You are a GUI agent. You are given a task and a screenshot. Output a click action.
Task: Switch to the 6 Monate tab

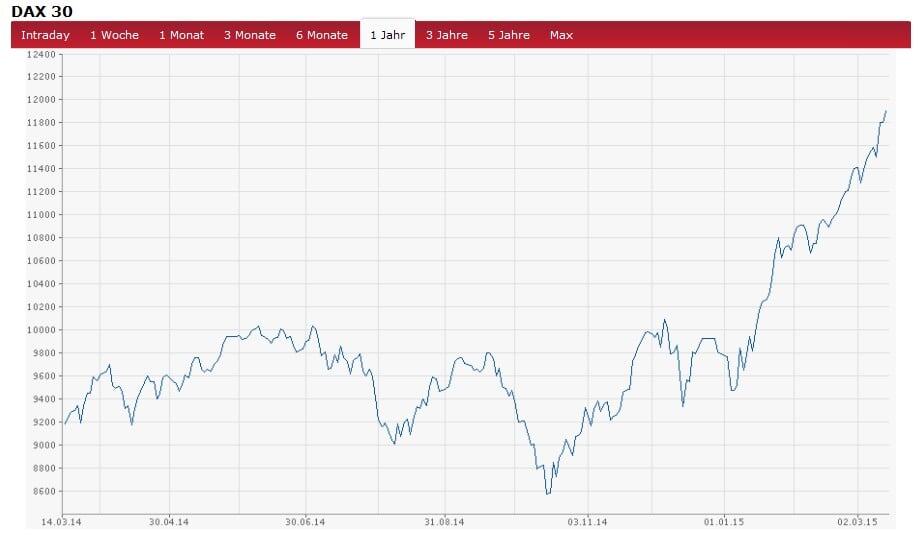322,35
